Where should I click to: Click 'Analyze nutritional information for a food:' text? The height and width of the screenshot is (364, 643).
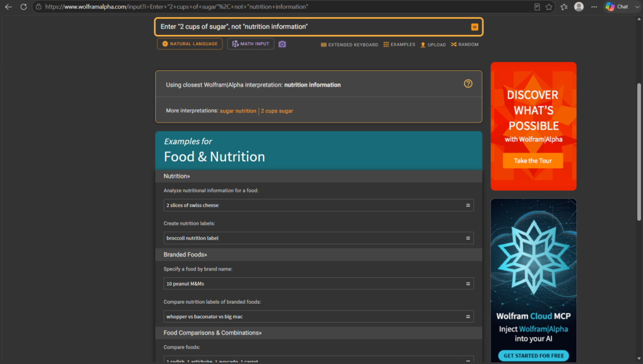pos(211,190)
